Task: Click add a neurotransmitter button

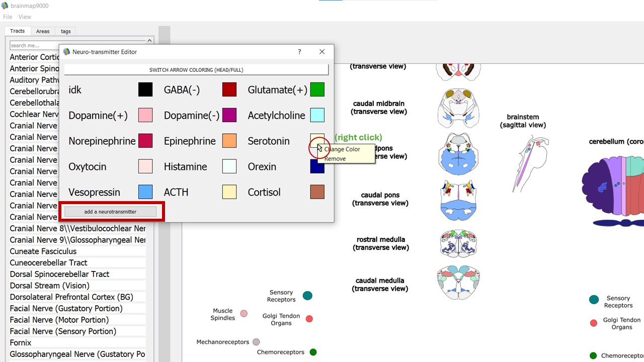Action: [110, 212]
